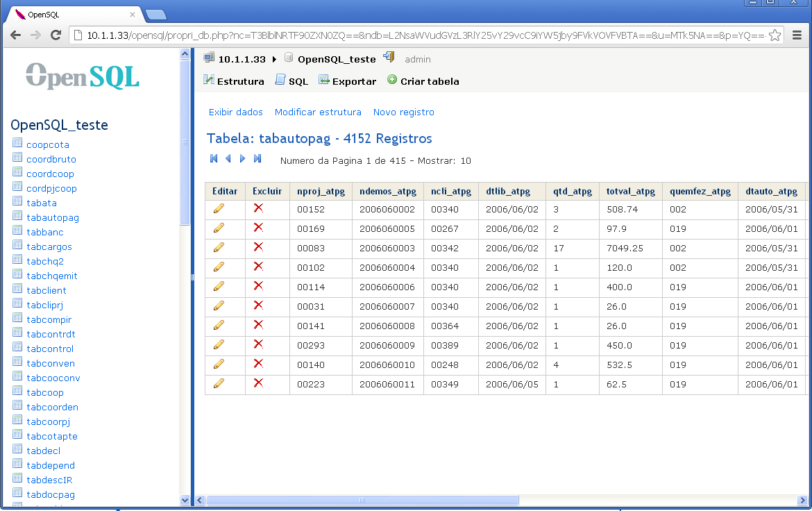Open the Estrutura tab
Image resolution: width=812 pixels, height=511 pixels.
[234, 81]
